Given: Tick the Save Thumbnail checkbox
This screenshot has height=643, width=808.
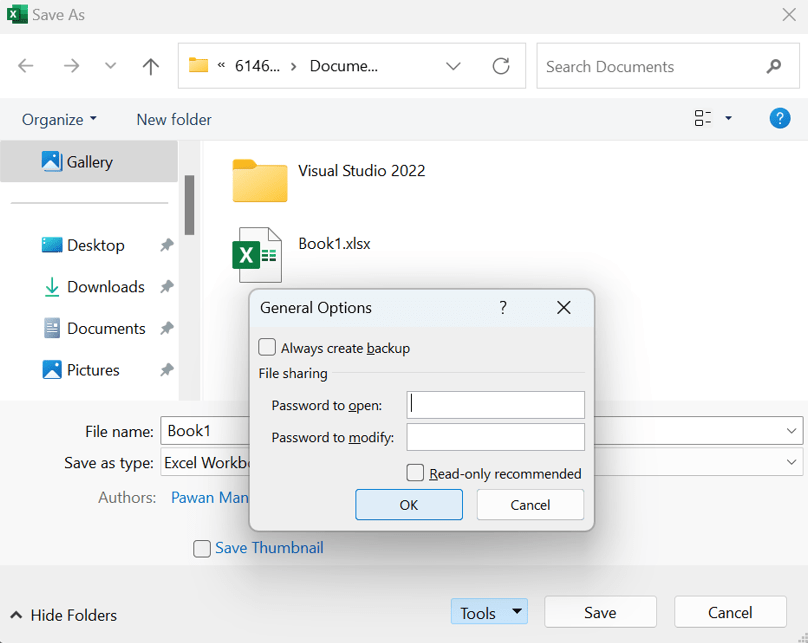Looking at the screenshot, I should [203, 548].
